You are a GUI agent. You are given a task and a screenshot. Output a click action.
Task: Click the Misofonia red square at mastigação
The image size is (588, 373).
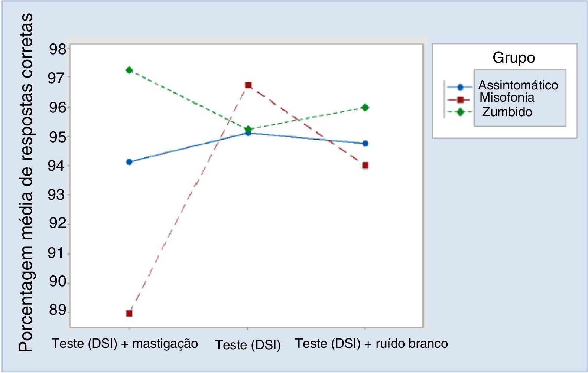129,313
